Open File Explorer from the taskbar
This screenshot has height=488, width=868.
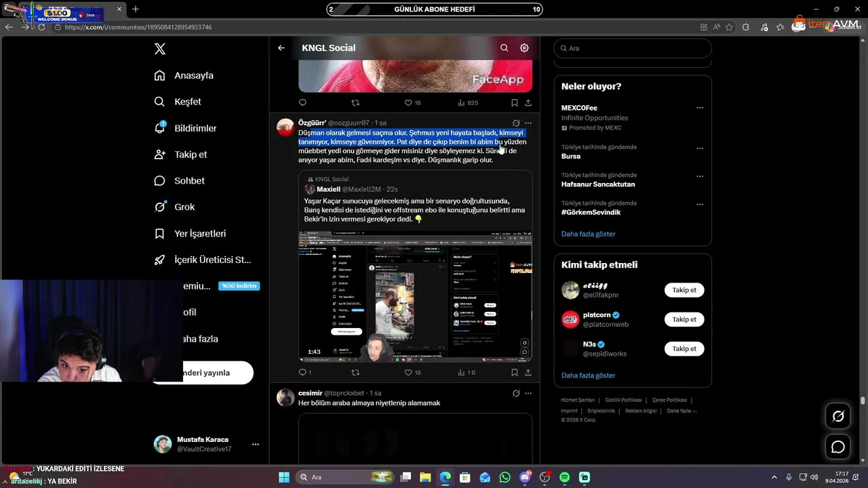click(x=425, y=477)
